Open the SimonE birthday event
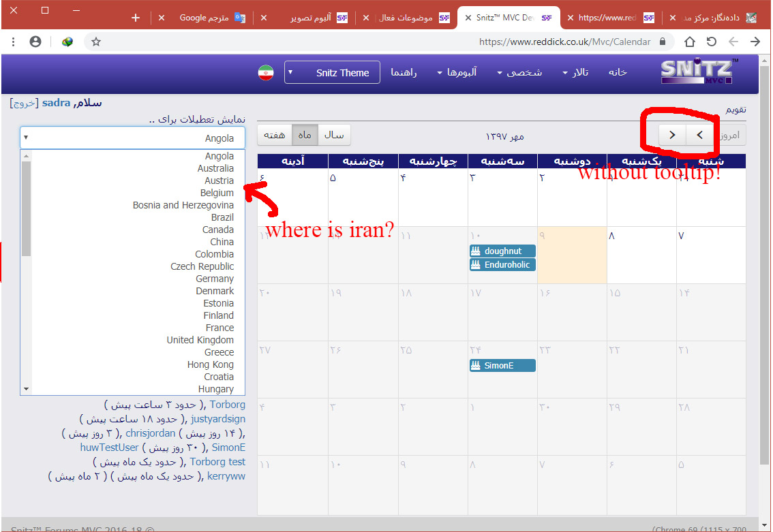 tap(502, 366)
